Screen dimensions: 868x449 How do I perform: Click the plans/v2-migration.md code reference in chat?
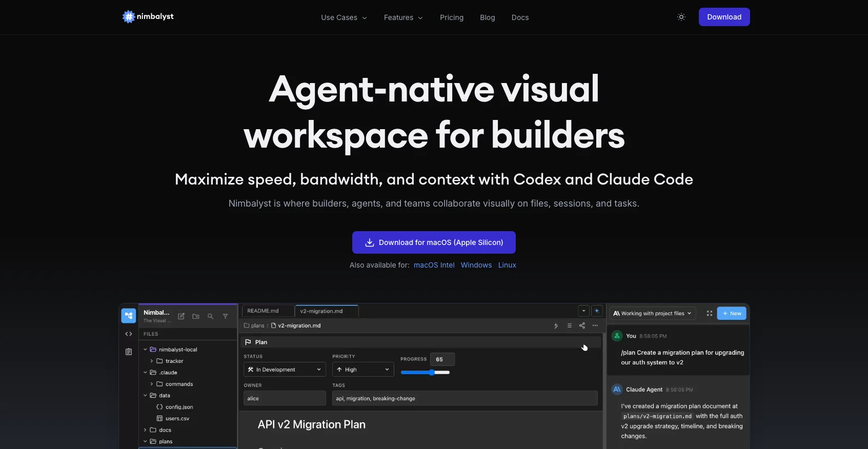(657, 416)
